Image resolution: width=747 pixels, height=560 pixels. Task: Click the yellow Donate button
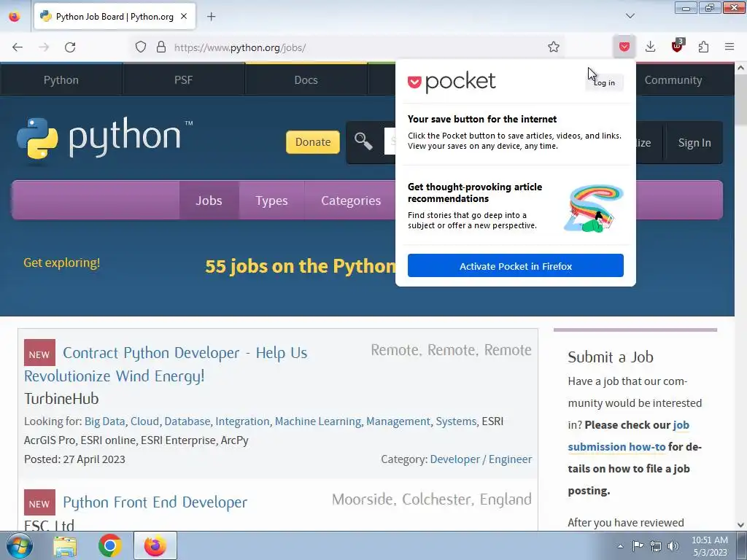312,142
